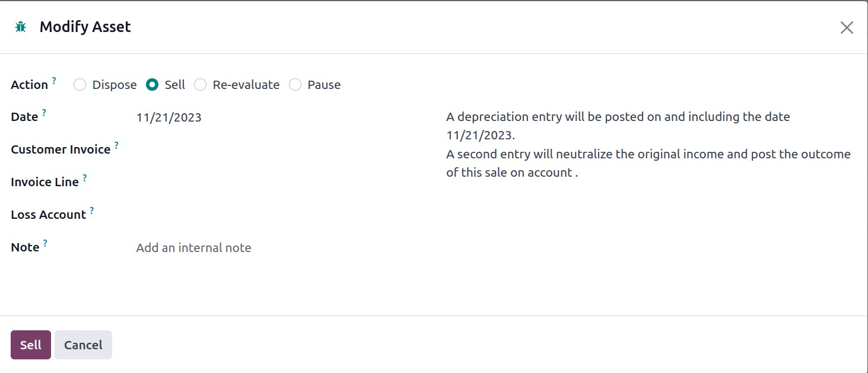The width and height of the screenshot is (868, 373).
Task: Select the Sell action radio
Action: (152, 85)
